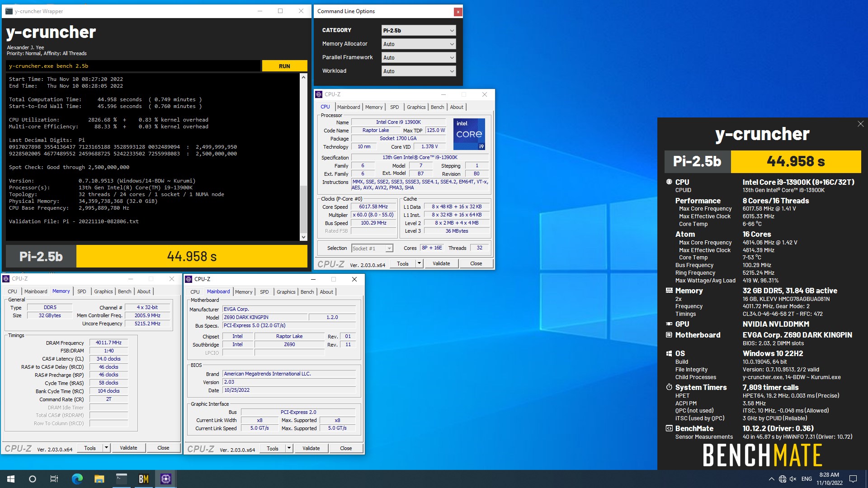
Task: Click the Memory icon in BenchMate panel
Action: (669, 291)
